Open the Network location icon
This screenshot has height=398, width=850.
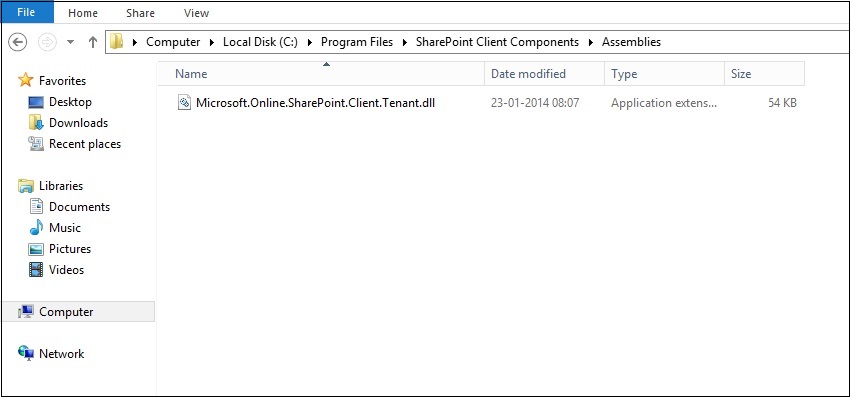click(x=26, y=354)
